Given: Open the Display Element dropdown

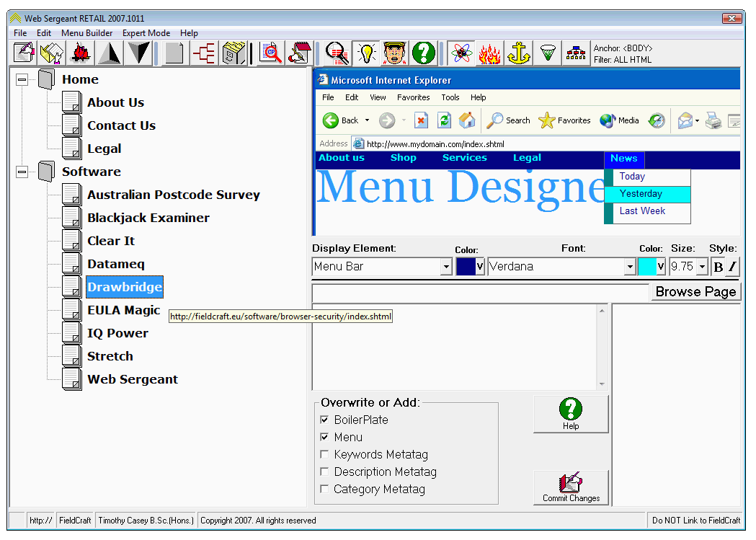Looking at the screenshot, I should coord(446,267).
